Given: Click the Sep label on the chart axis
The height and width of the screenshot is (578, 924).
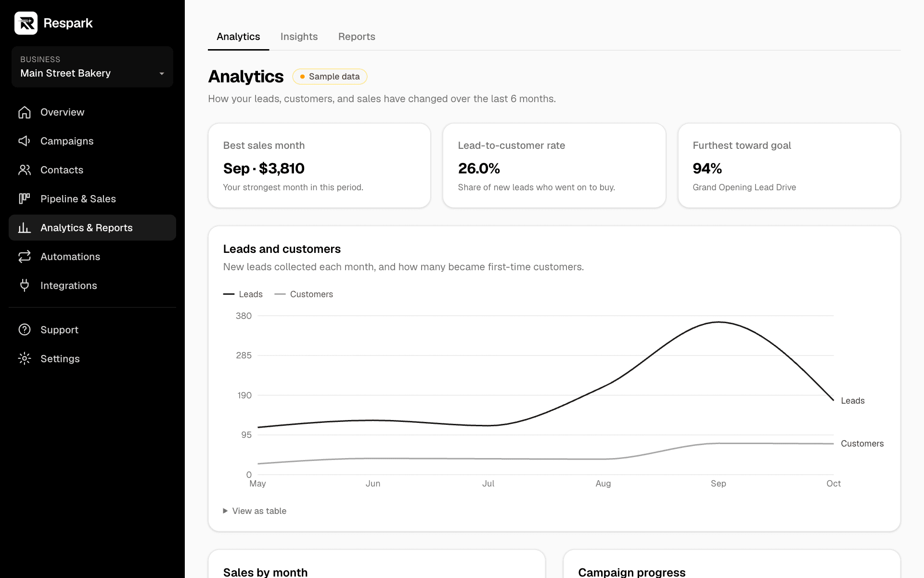Looking at the screenshot, I should coord(719,484).
